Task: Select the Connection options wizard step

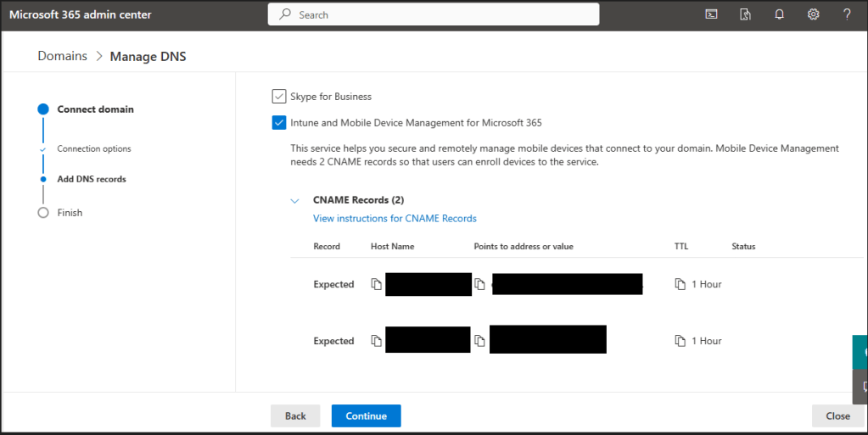Action: pyautogui.click(x=93, y=149)
